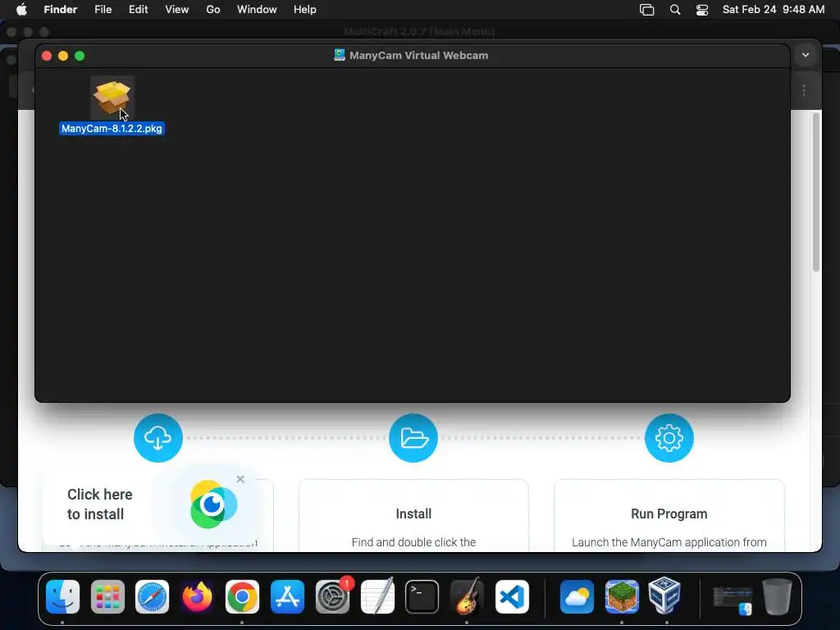Open the Help menu
Screen dimensions: 840x630
tap(305, 10)
